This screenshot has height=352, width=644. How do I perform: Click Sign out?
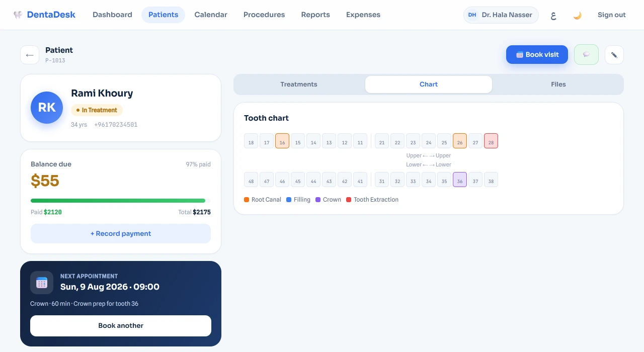click(612, 15)
